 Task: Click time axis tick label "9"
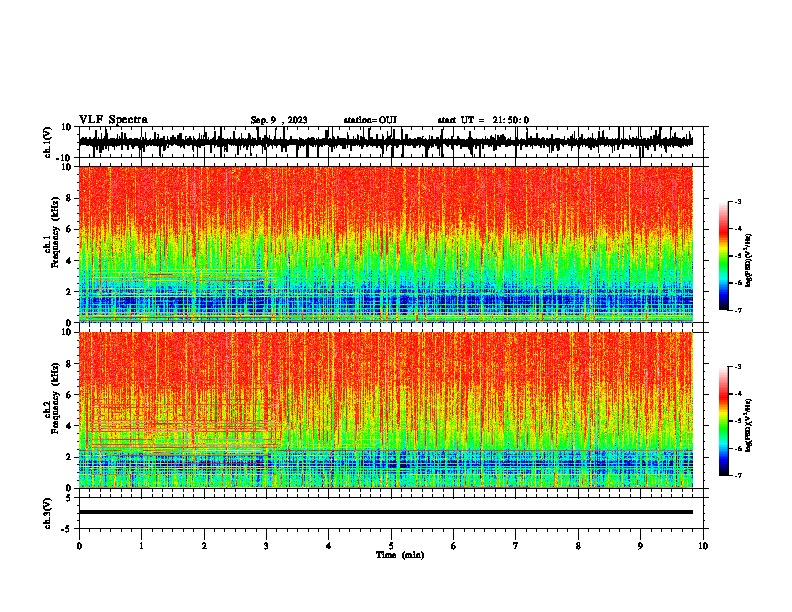pyautogui.click(x=640, y=546)
